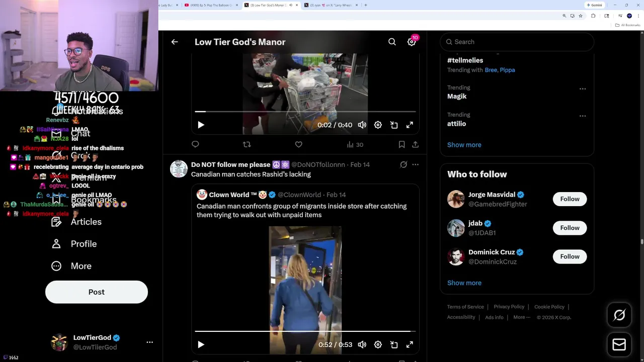Image resolution: width=644 pixels, height=362 pixels.
Task: Click Grok icon on the Feb 14 post
Action: click(x=404, y=164)
